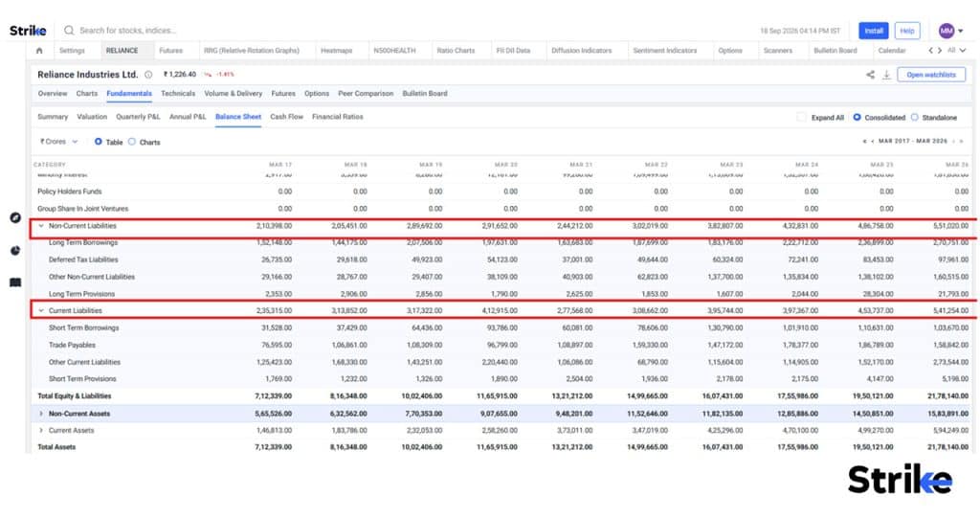Open the Sentiment Indicators tab
This screenshot has width=980, height=519.
(665, 51)
